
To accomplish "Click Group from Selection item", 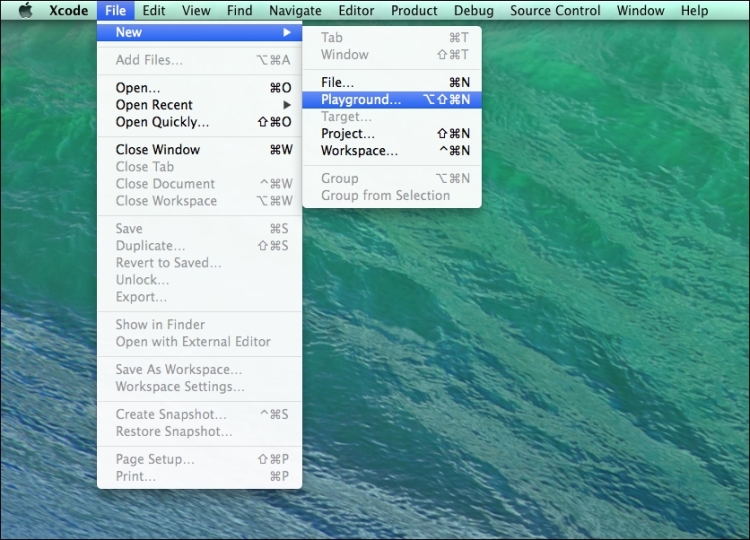I will coord(392,196).
